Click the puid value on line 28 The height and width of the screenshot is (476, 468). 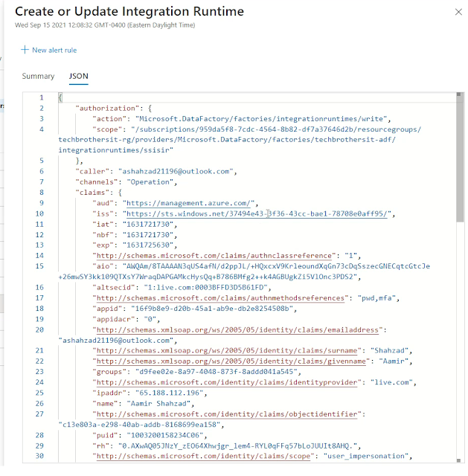165,435
